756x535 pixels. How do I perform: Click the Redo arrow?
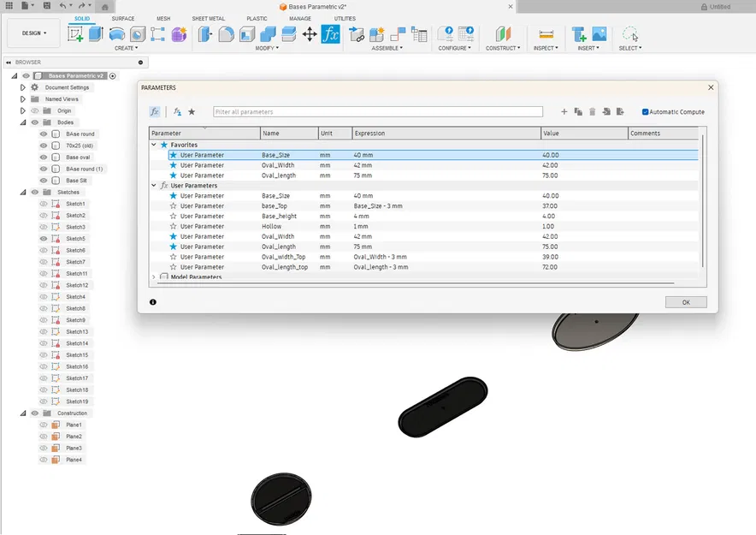(x=81, y=6)
